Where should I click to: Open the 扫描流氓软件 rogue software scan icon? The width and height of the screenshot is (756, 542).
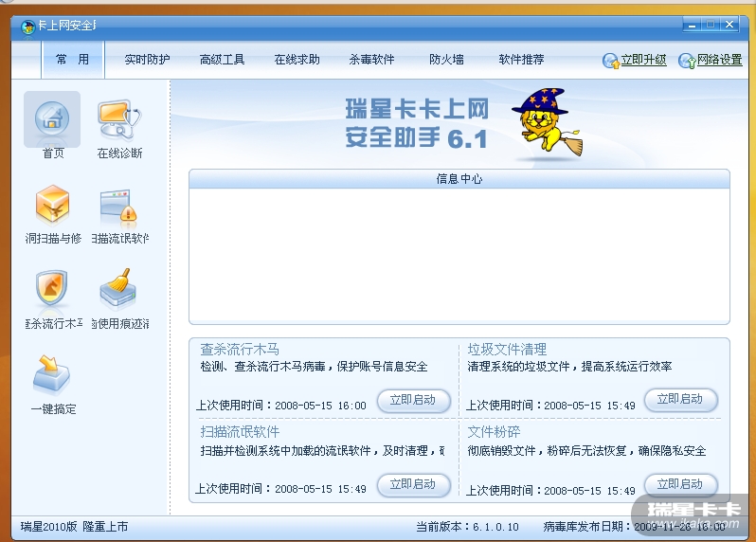click(x=119, y=207)
